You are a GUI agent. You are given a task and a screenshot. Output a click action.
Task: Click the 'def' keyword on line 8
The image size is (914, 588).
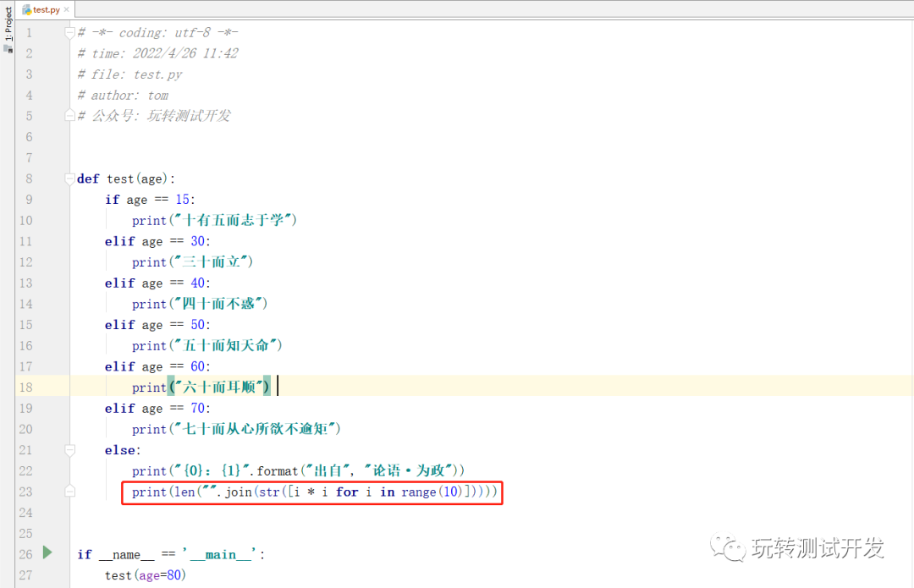tap(88, 179)
